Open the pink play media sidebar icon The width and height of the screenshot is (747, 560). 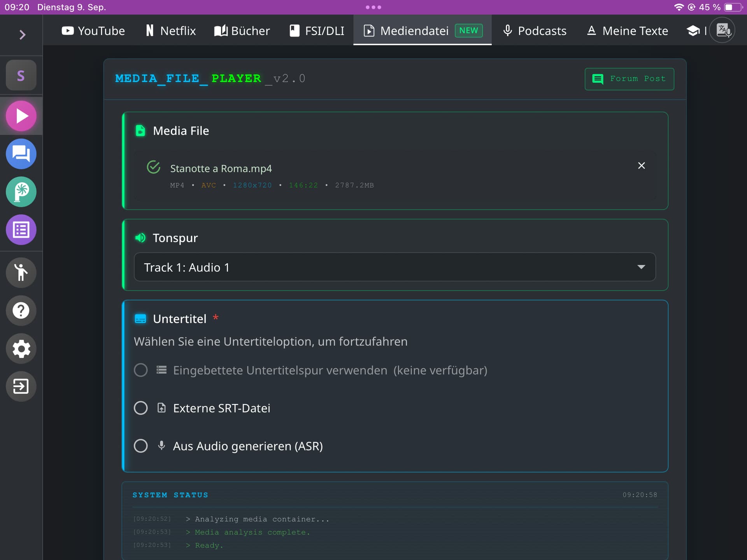[21, 116]
